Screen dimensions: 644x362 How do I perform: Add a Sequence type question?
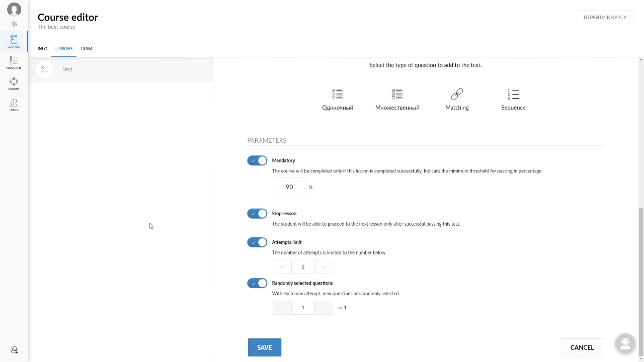tap(513, 99)
